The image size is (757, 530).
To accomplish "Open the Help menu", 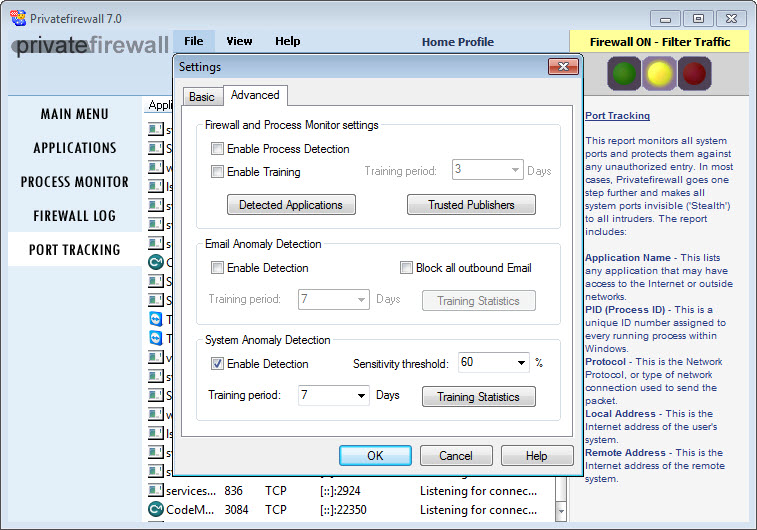I will pyautogui.click(x=288, y=41).
